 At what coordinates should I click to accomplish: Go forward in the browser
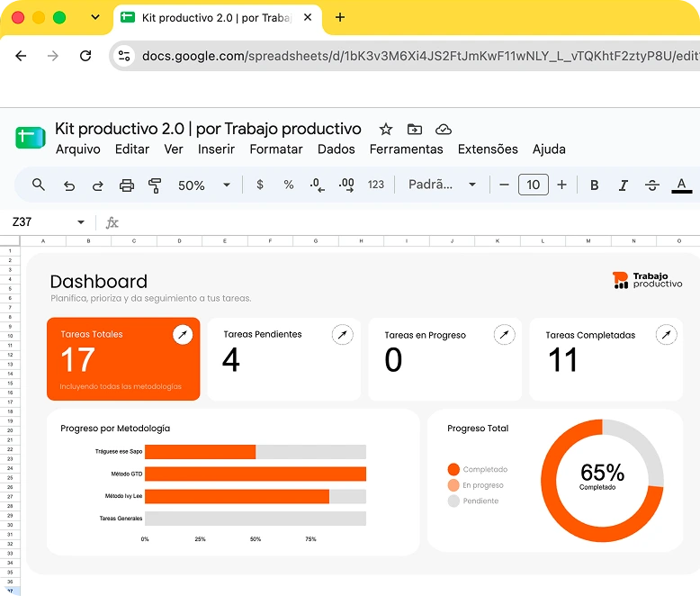(53, 56)
